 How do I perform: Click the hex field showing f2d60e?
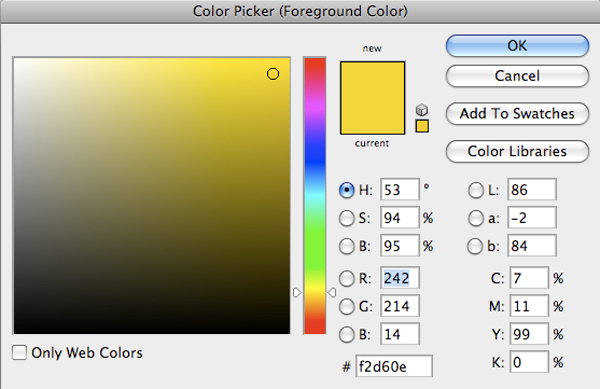pos(394,366)
